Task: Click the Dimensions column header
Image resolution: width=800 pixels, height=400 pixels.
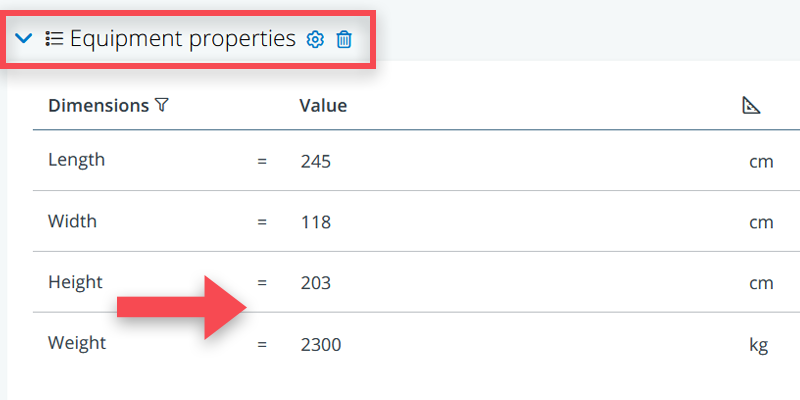Action: pyautogui.click(x=98, y=105)
